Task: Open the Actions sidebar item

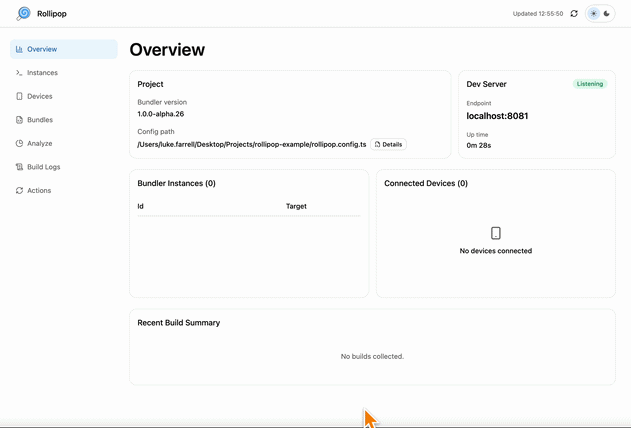Action: (64, 190)
